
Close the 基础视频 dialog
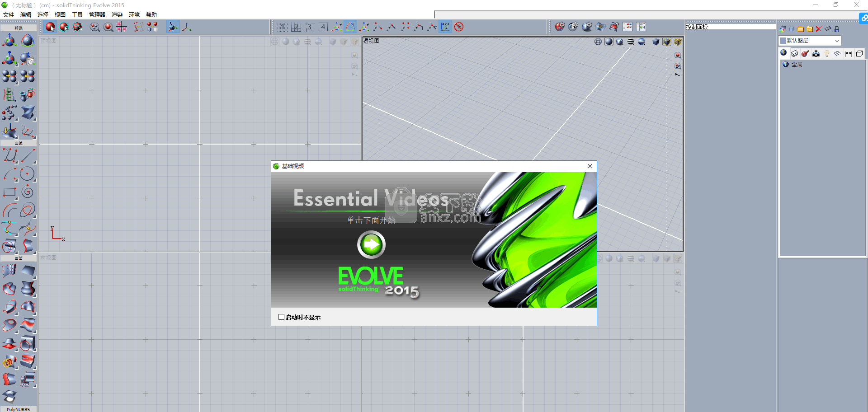point(590,166)
